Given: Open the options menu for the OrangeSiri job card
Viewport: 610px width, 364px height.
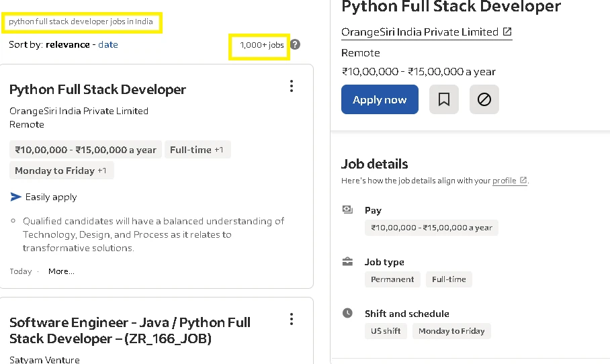Looking at the screenshot, I should pos(292,86).
